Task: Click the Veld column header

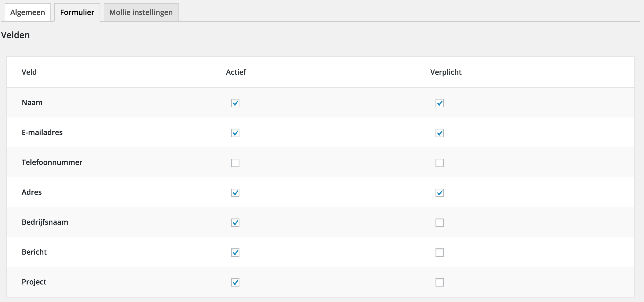Action: pos(29,72)
